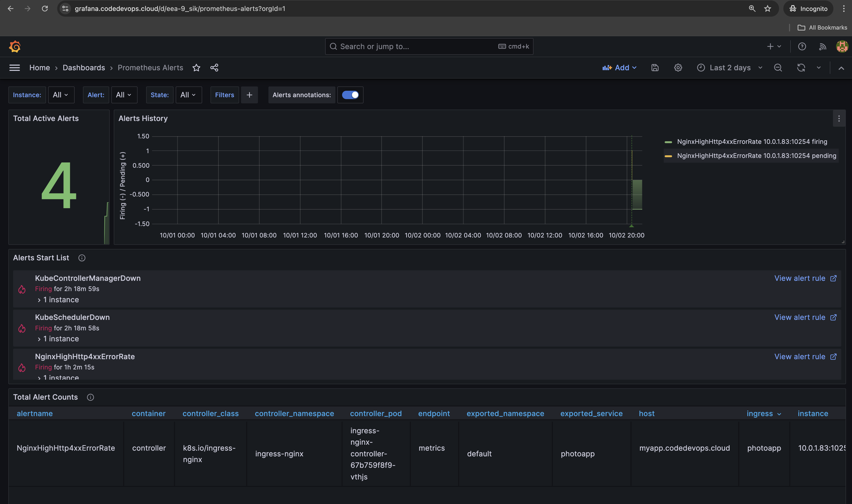Viewport: 852px width, 504px height.
Task: Expand KubeControllerManagerDown 1 instance
Action: tap(58, 300)
